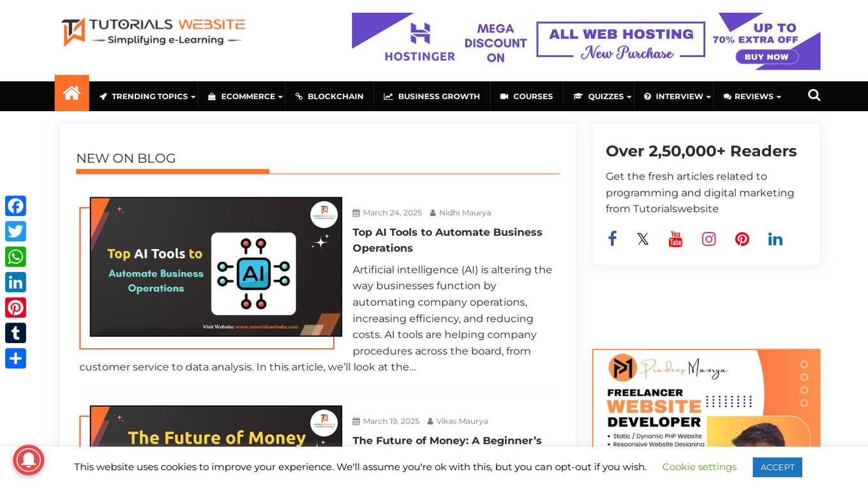Open Instagram profile in Readers widget
The width and height of the screenshot is (868, 488).
click(708, 239)
